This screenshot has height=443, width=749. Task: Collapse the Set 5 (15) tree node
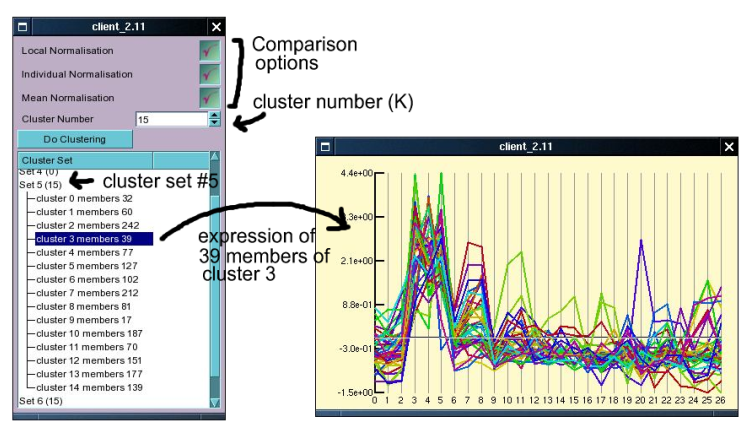pyautogui.click(x=40, y=185)
